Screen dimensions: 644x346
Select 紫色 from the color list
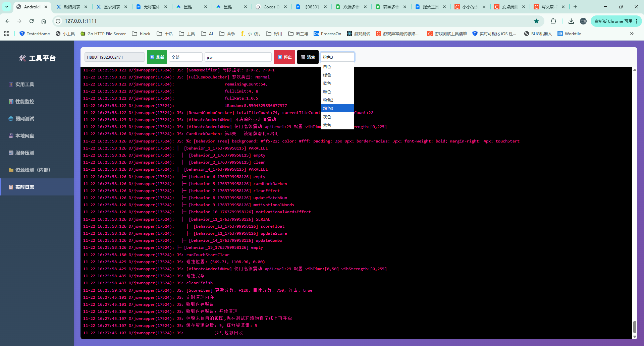coord(327,125)
